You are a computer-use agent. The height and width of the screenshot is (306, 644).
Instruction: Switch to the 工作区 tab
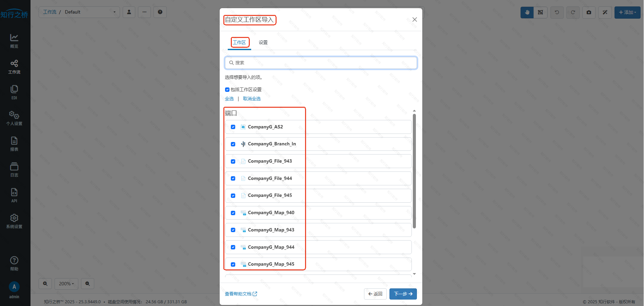pos(240,42)
